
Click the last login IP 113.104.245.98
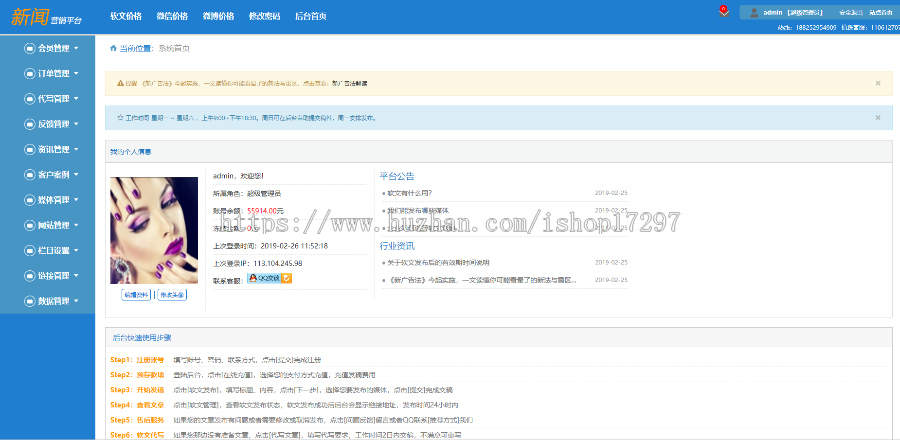pos(277,264)
